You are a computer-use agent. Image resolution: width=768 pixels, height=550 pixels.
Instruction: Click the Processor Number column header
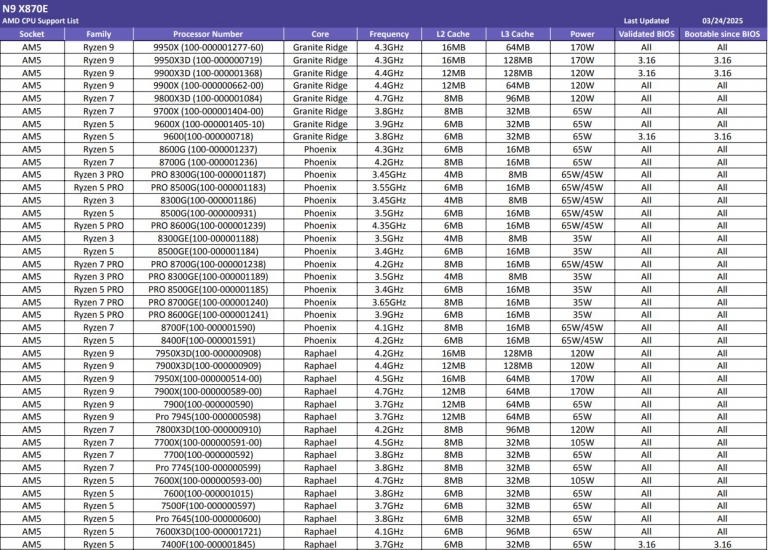pyautogui.click(x=208, y=34)
